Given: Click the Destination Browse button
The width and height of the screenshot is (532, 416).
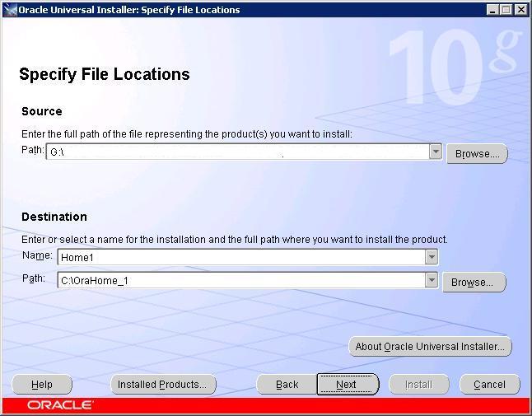Looking at the screenshot, I should tap(474, 282).
